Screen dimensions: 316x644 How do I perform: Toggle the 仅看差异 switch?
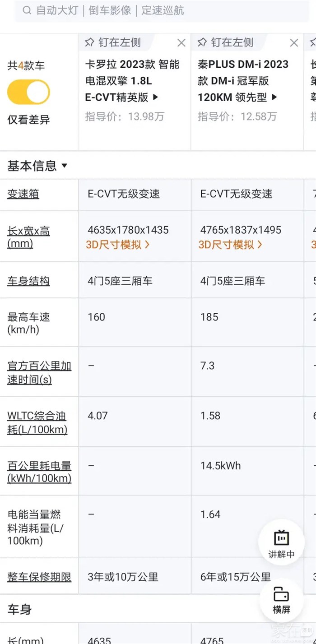[x=28, y=92]
